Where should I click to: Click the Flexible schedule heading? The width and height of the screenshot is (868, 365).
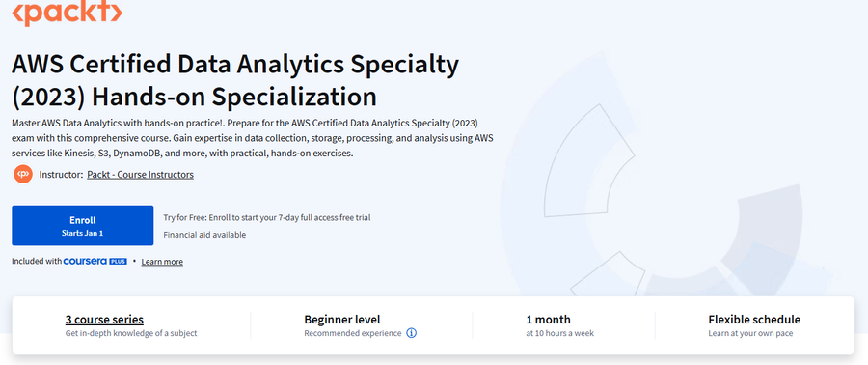click(x=754, y=320)
